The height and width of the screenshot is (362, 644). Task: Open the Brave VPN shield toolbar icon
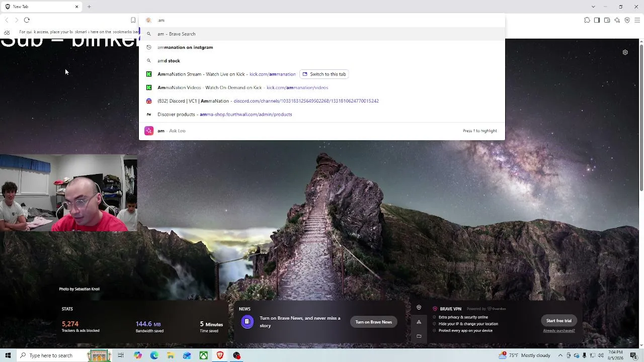[627, 20]
